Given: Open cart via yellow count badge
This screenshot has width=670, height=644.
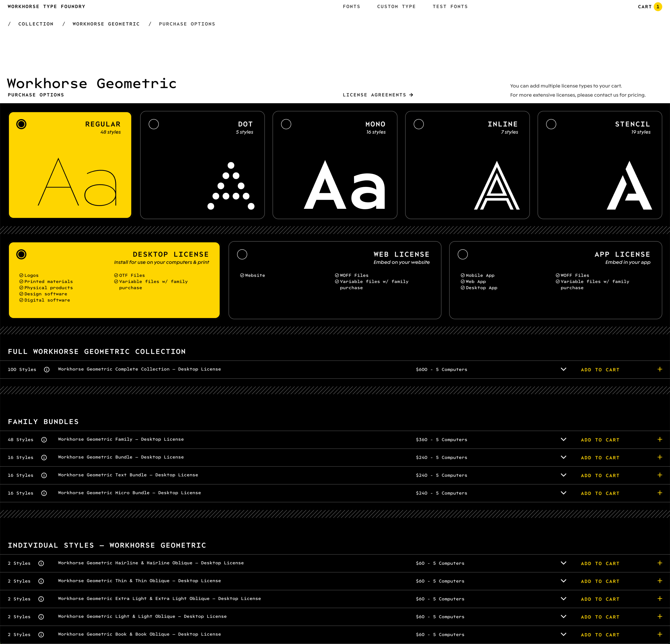Looking at the screenshot, I should [x=658, y=7].
